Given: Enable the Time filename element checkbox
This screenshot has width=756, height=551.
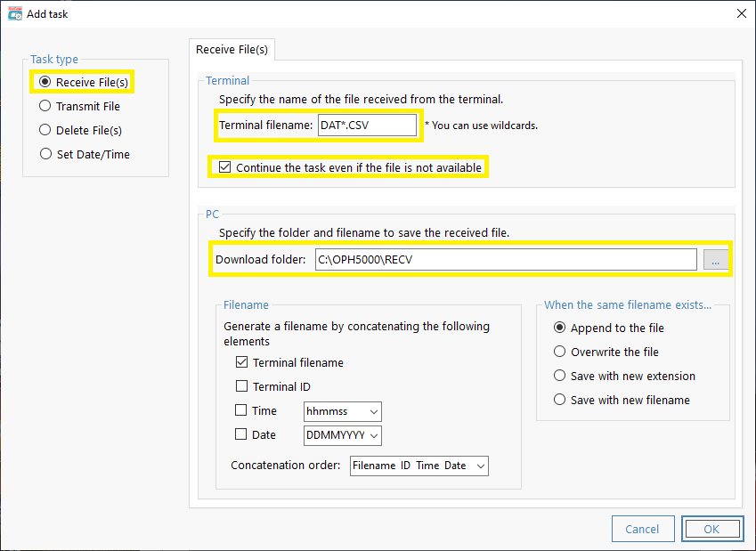Looking at the screenshot, I should (x=240, y=410).
